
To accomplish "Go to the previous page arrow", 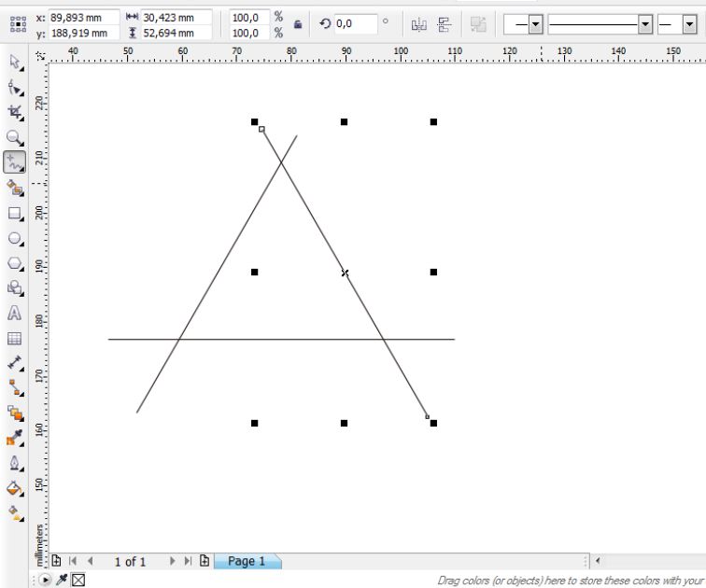I will pyautogui.click(x=90, y=561).
